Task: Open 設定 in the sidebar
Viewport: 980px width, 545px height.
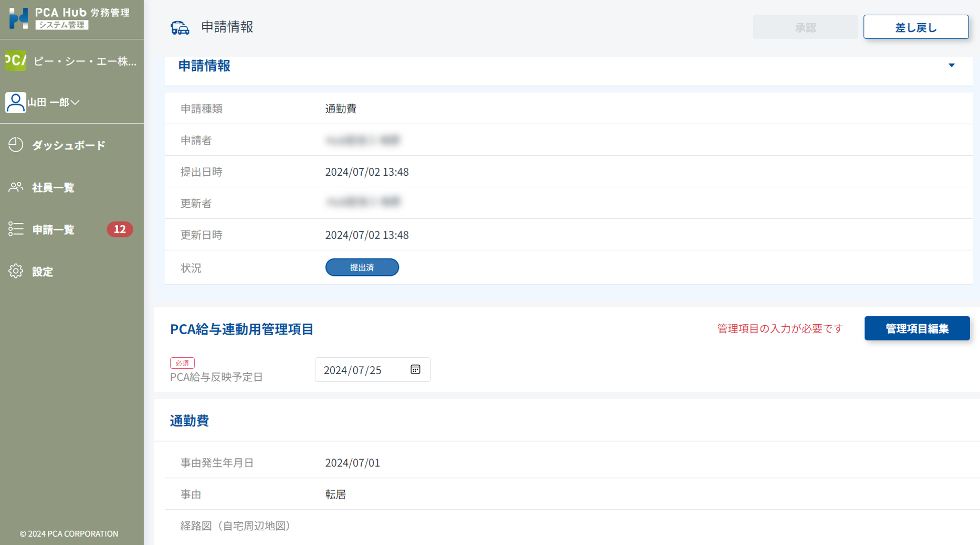Action: pos(43,272)
